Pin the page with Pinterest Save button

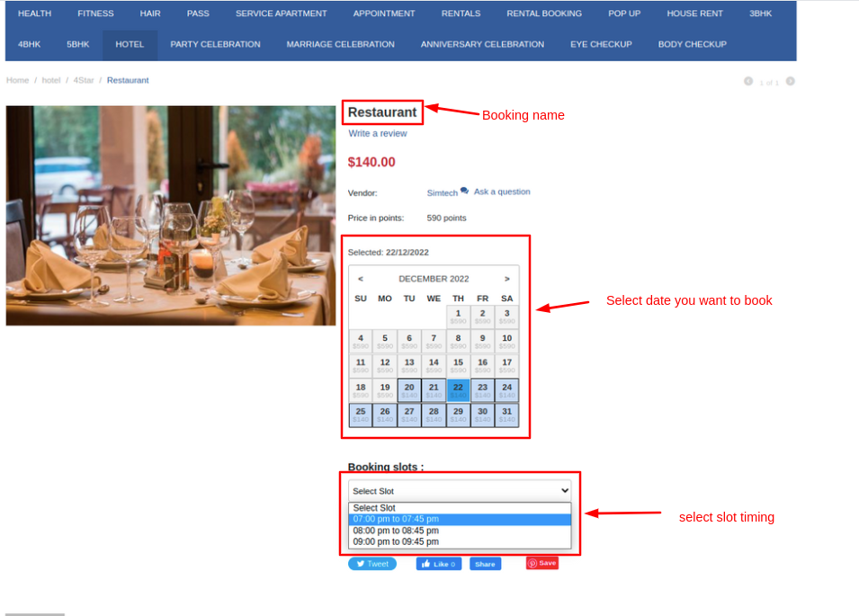tap(542, 563)
